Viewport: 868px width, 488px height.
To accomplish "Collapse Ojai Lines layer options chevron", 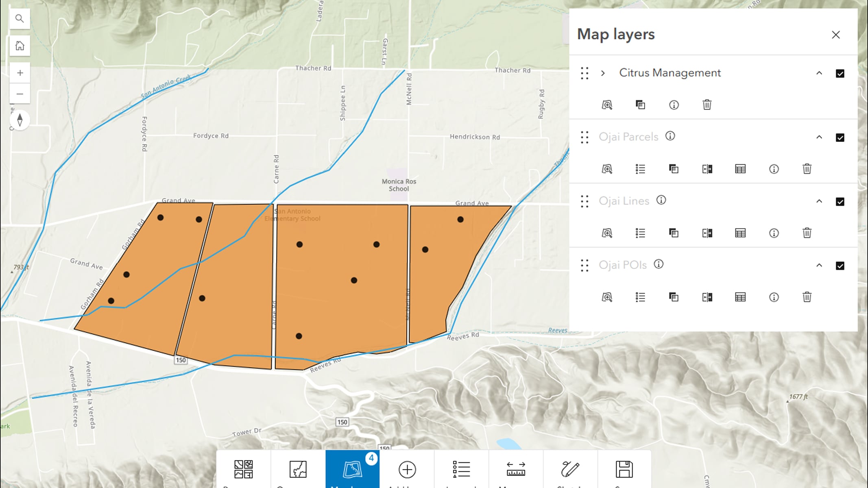I will (819, 201).
